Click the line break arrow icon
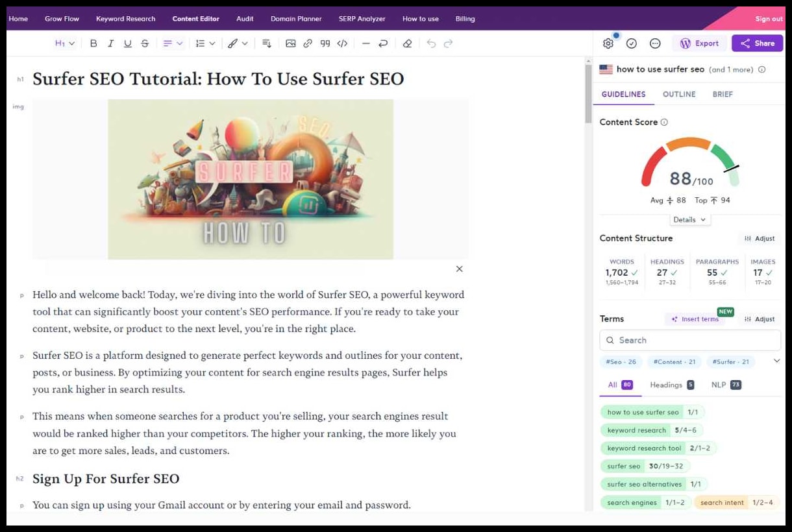 pyautogui.click(x=383, y=43)
